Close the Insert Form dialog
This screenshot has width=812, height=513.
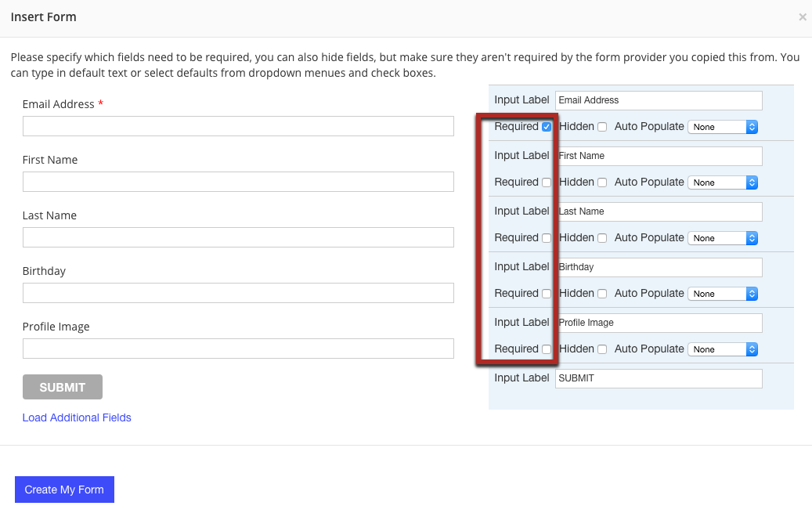(x=802, y=17)
